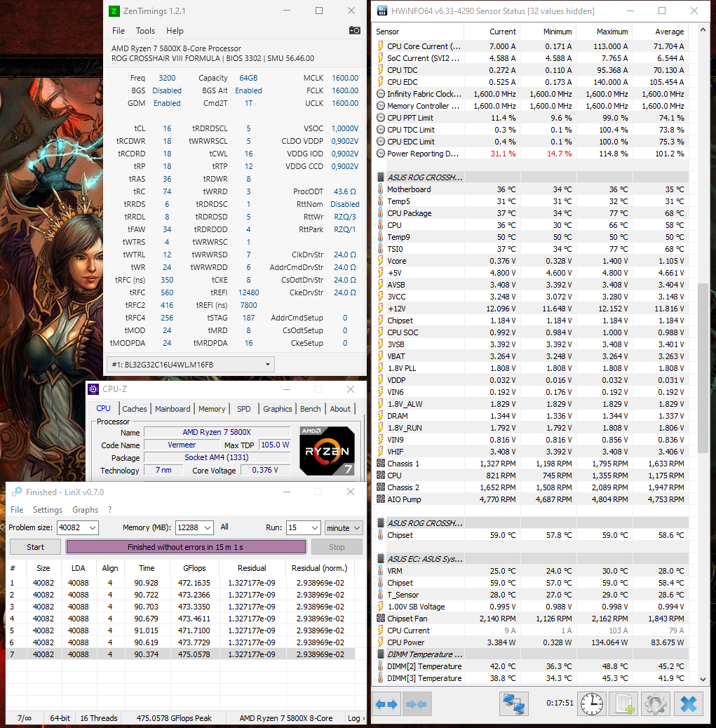Screen dimensions: 716x728
Task: Select CPU Package temperature row in HWiNFO
Action: click(532, 213)
